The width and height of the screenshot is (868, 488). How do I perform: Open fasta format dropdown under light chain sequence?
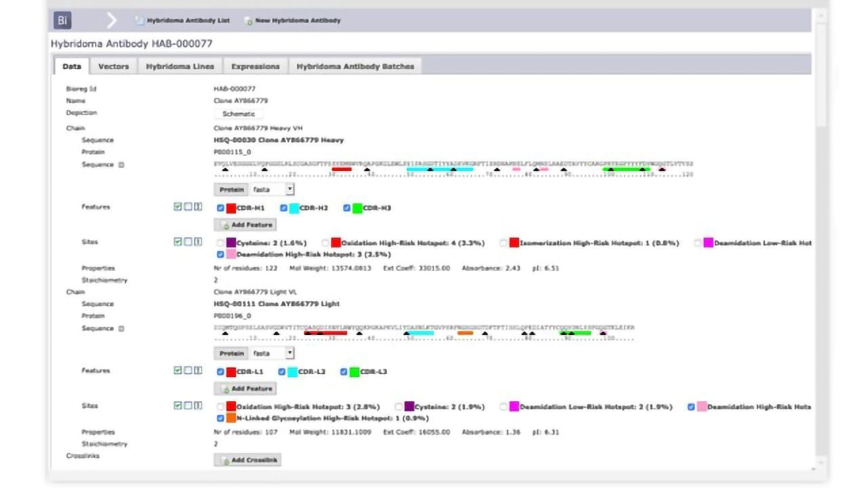click(x=272, y=353)
